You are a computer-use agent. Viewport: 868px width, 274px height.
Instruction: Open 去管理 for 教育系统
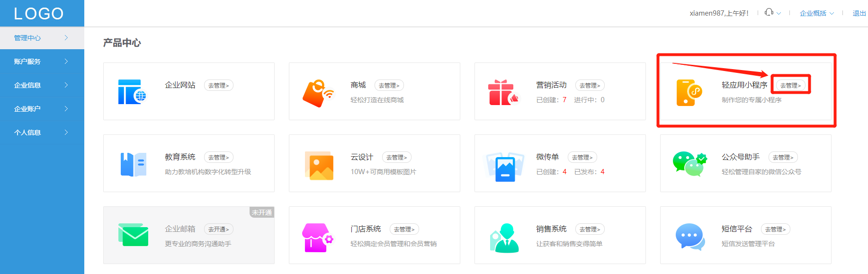[219, 158]
